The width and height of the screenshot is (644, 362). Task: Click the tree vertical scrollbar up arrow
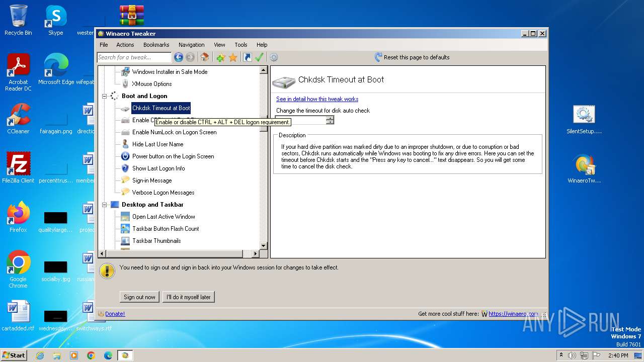pyautogui.click(x=264, y=70)
